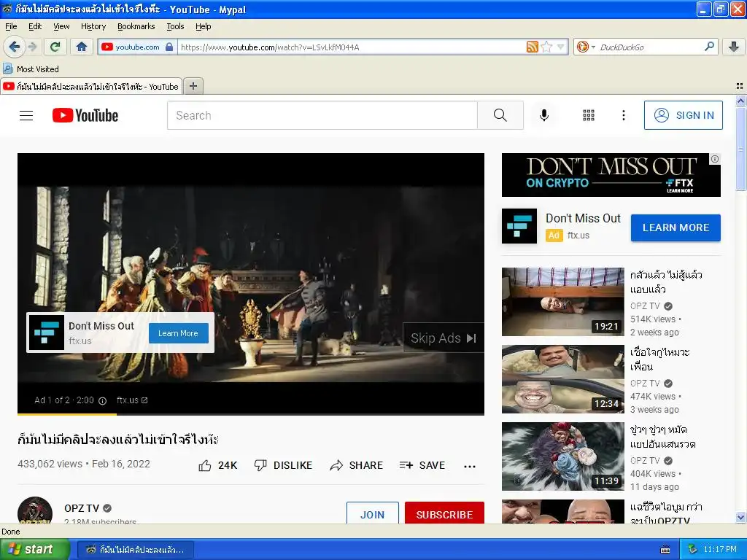Screen dimensions: 747x560
Task: Click the keyboard icon in system tray
Action: click(x=665, y=550)
